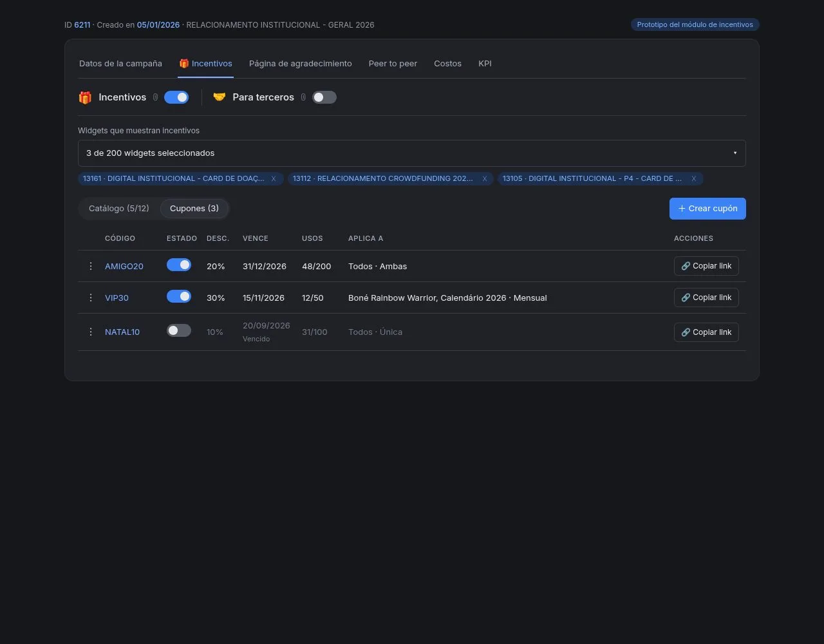Click the gift icon beside Incentivos heading

click(x=85, y=97)
